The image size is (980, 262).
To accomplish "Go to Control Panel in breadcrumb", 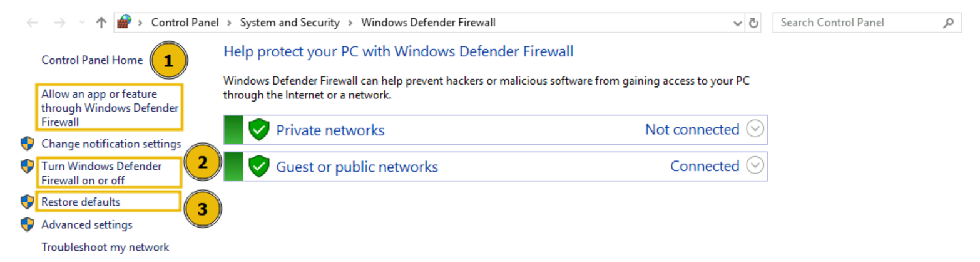I will 185,23.
